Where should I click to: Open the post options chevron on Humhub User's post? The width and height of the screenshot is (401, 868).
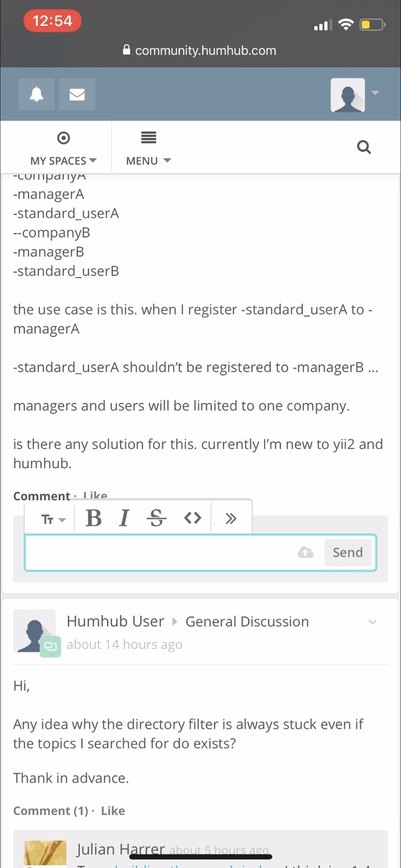(x=372, y=621)
